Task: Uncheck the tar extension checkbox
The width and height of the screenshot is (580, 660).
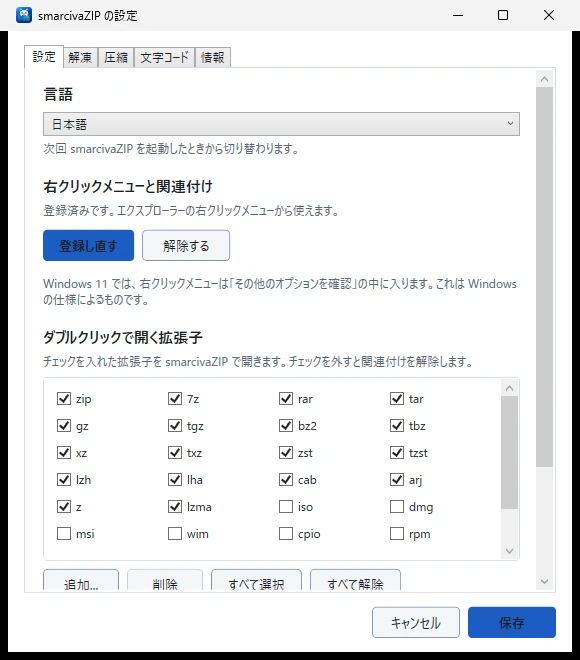Action: 397,398
